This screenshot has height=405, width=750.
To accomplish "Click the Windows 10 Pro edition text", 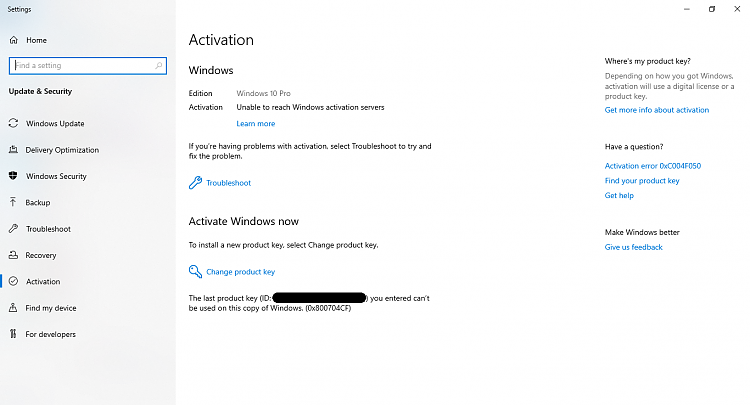I will 263,93.
